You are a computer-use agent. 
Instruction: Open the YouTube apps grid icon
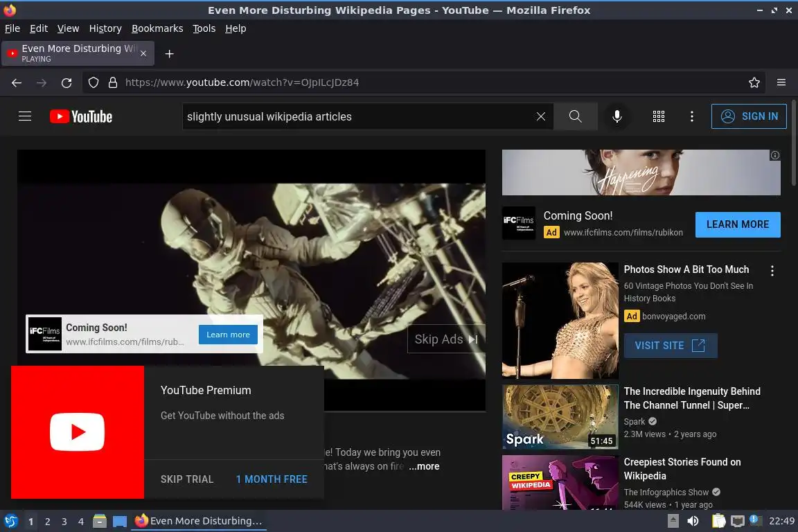click(x=659, y=116)
